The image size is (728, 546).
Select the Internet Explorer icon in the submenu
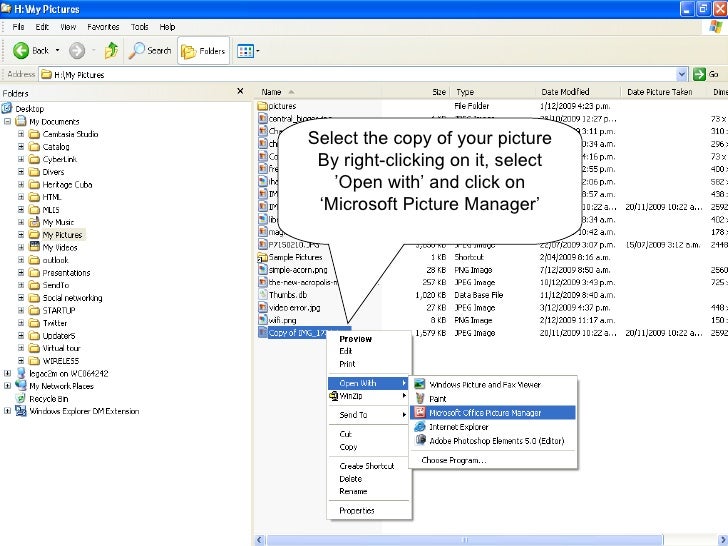pyautogui.click(x=420, y=426)
